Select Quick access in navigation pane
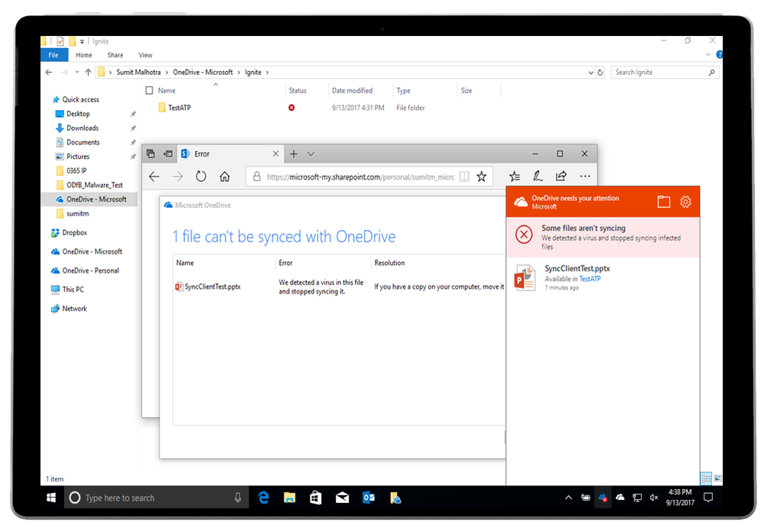 click(x=80, y=99)
